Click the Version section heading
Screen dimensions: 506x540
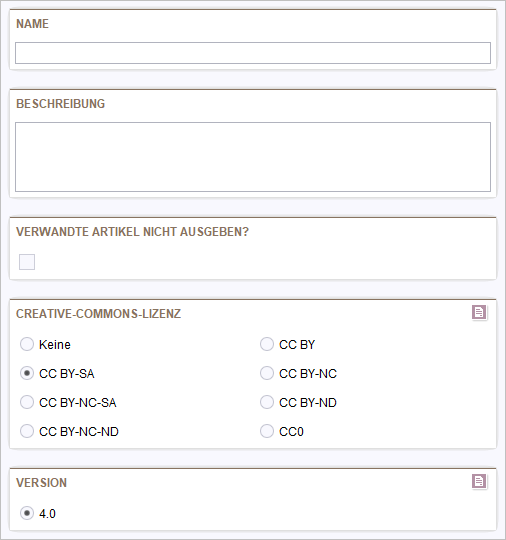click(41, 483)
